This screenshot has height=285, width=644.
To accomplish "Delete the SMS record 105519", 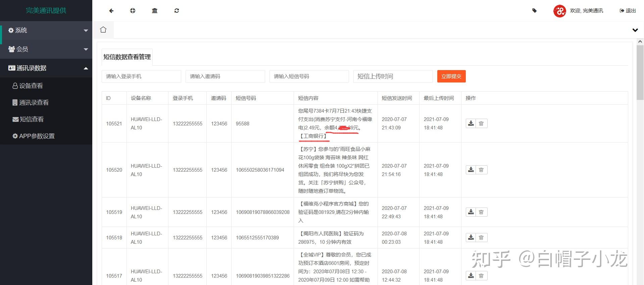I will coord(481,212).
